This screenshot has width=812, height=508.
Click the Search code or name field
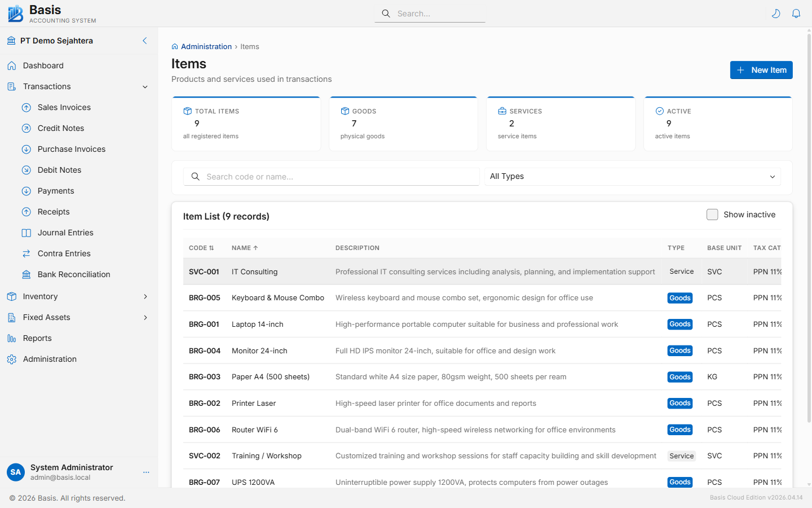pos(338,177)
